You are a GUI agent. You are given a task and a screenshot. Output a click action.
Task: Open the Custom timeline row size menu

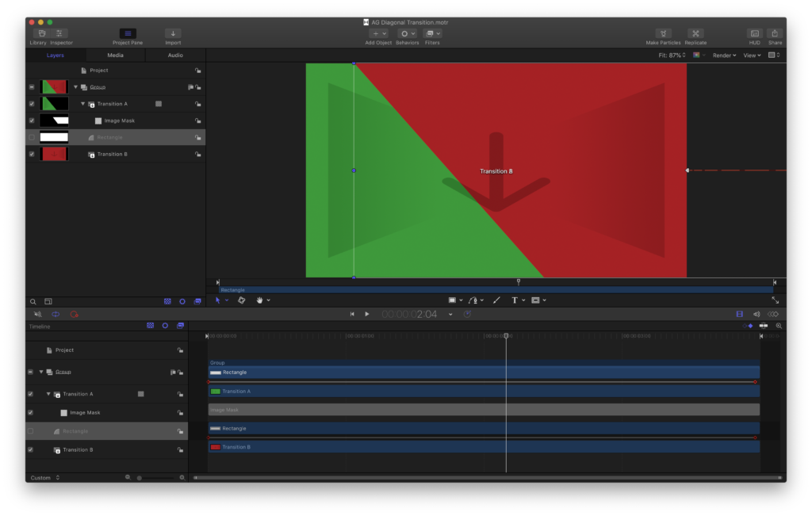click(45, 478)
